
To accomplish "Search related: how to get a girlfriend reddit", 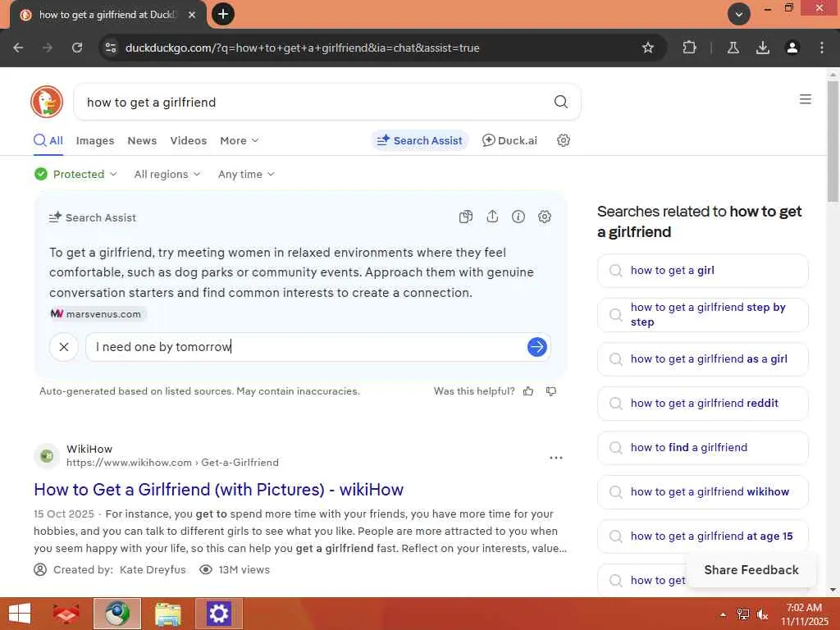I will tap(702, 404).
